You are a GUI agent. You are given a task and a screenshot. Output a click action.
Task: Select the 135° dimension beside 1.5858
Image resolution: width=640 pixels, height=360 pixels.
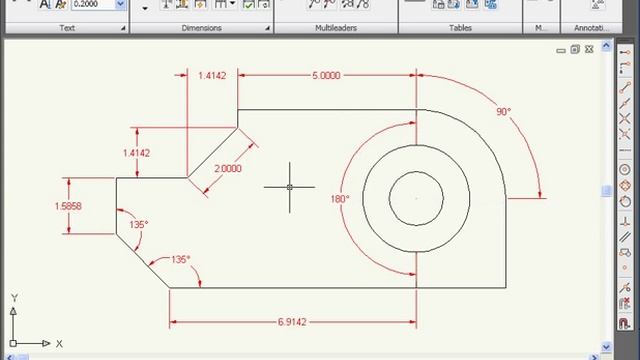pyautogui.click(x=139, y=224)
